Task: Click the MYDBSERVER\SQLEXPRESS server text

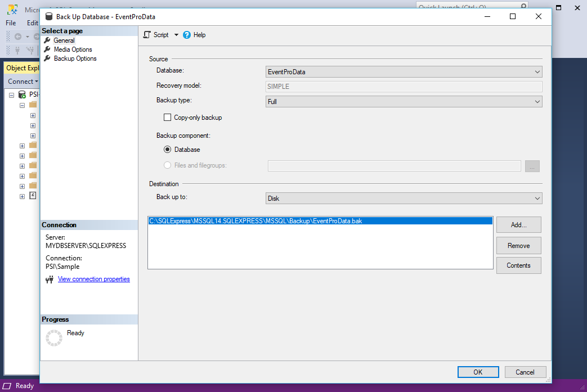Action: click(x=86, y=246)
